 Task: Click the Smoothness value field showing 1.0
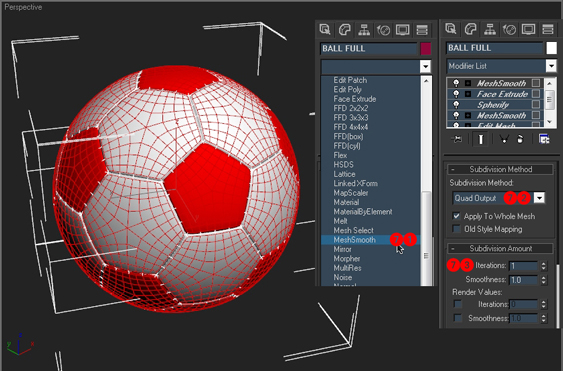point(524,280)
